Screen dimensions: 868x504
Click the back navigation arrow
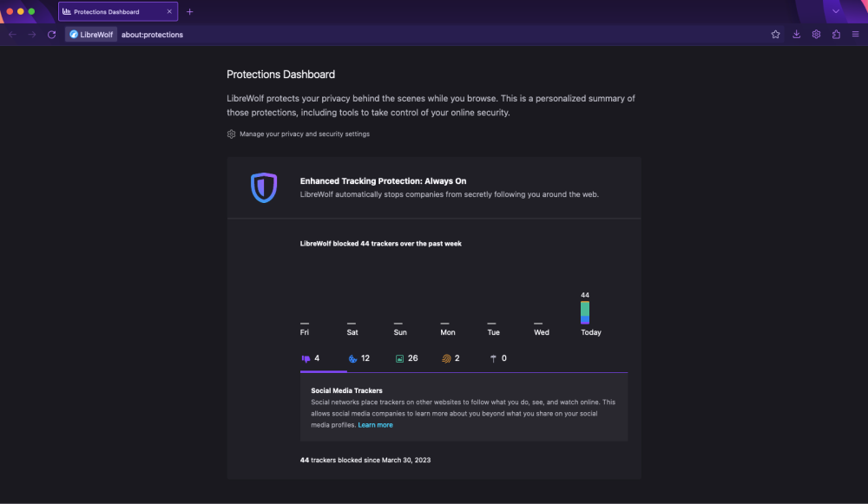click(x=12, y=35)
